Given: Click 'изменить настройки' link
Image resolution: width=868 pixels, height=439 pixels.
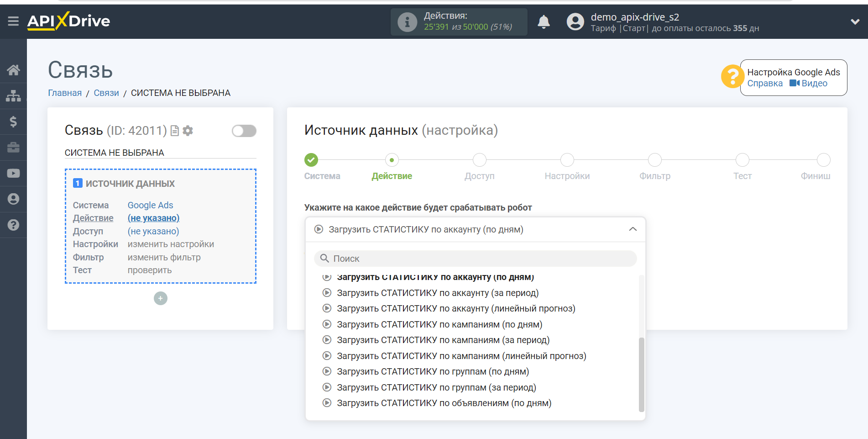Looking at the screenshot, I should pos(171,244).
